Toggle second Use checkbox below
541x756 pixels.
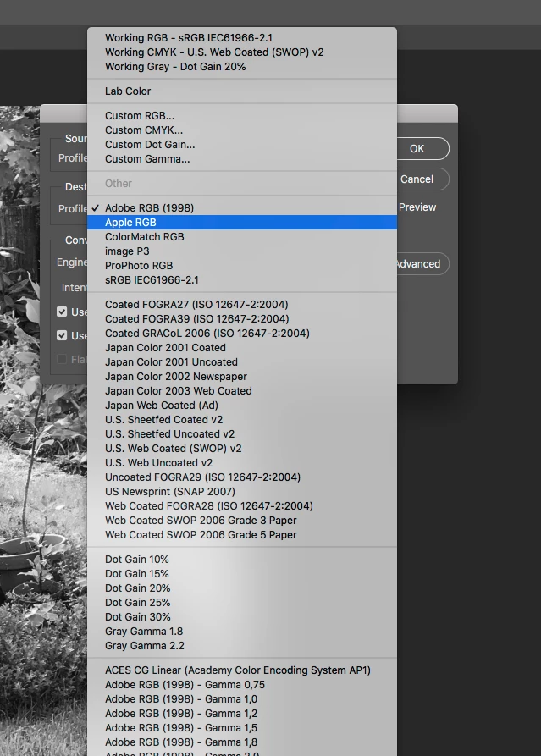click(62, 335)
